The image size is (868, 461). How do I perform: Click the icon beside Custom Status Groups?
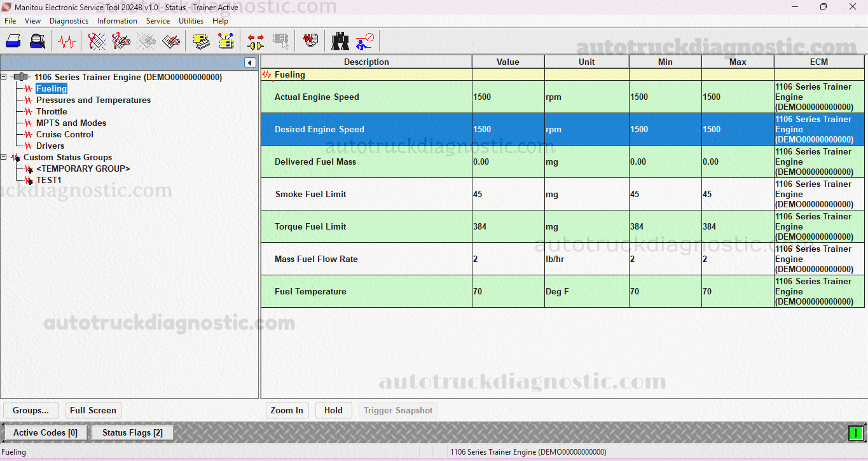tap(16, 157)
